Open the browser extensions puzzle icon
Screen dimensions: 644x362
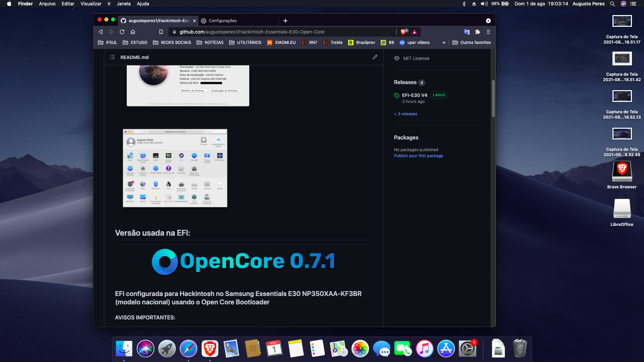[478, 32]
